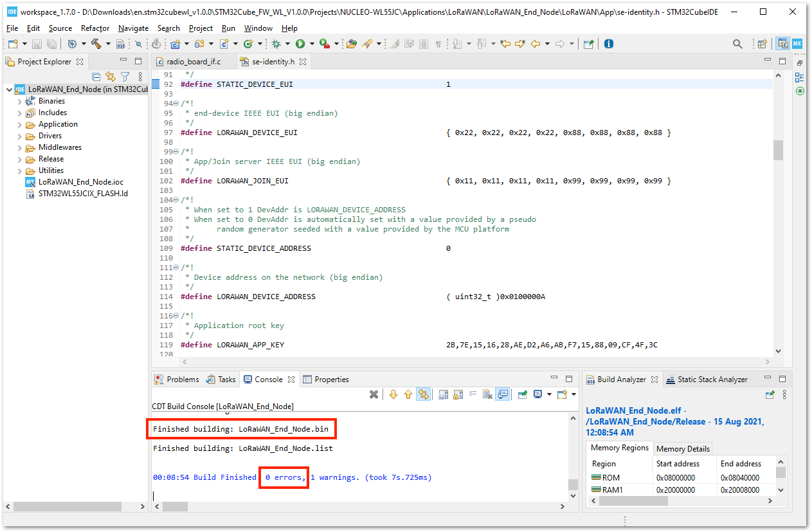This screenshot has height=532, width=812.
Task: Switch to the MX device configuration perspective
Action: coord(797,44)
